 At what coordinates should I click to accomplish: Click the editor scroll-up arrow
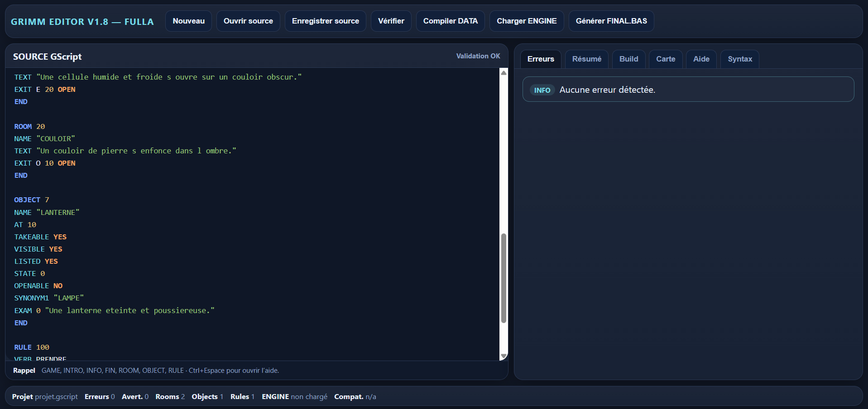point(504,73)
